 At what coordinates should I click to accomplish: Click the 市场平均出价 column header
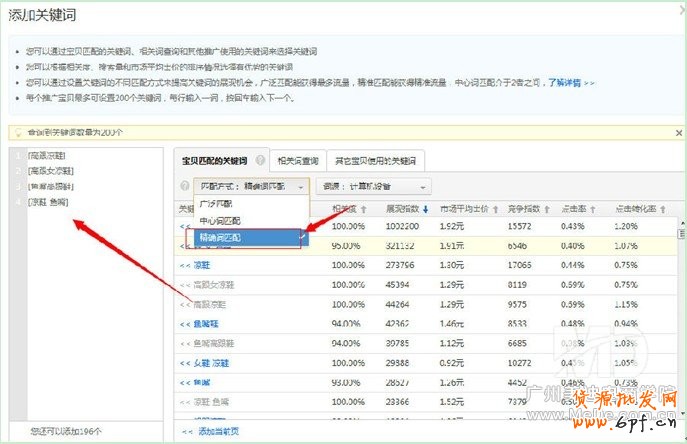click(464, 209)
